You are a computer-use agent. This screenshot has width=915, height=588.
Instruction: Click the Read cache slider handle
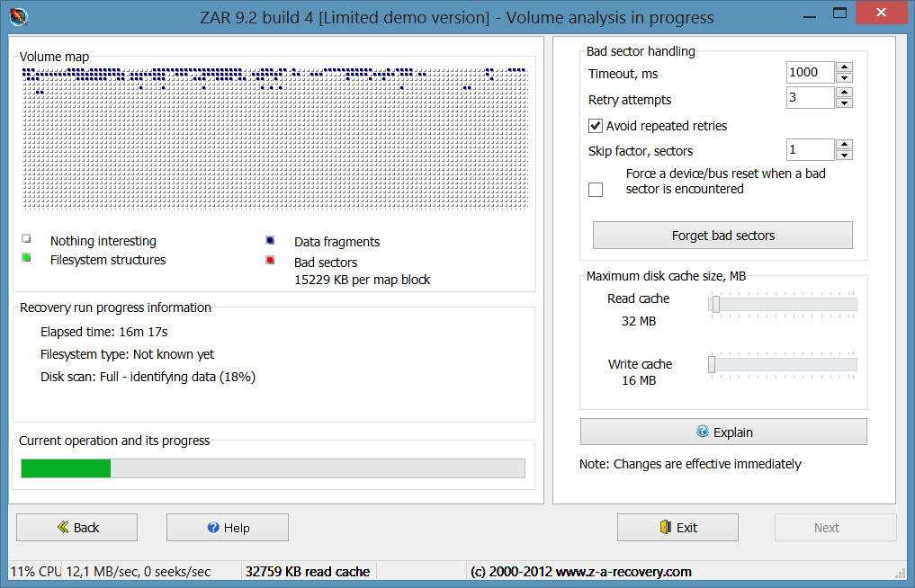point(715,305)
